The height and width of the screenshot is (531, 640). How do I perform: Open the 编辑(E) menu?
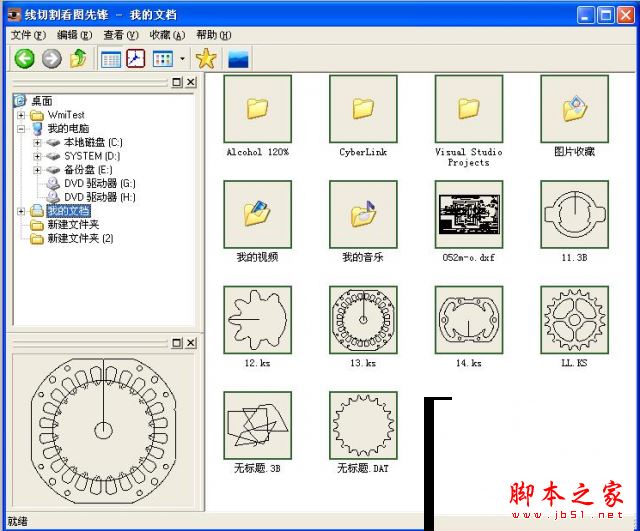[x=75, y=35]
